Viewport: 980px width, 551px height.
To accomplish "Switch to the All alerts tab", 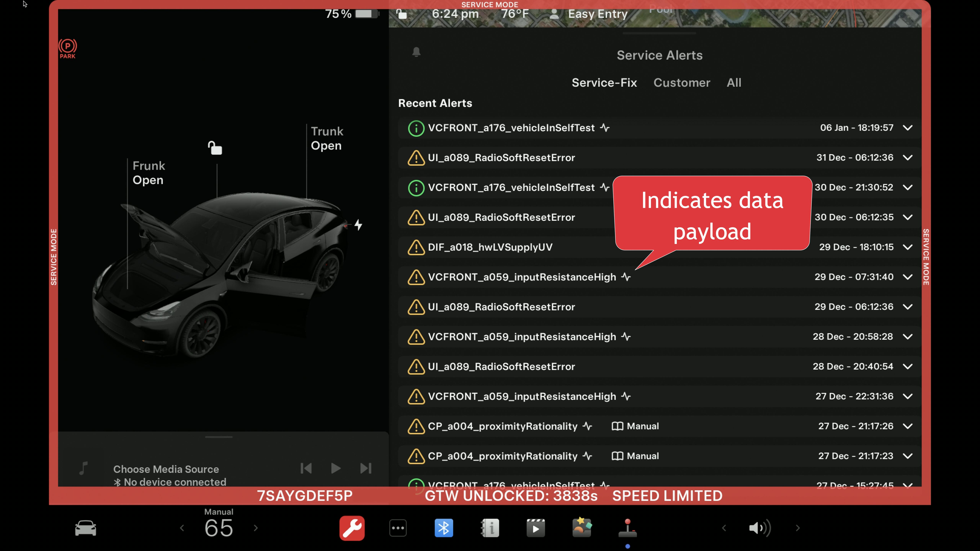I will coord(733,83).
